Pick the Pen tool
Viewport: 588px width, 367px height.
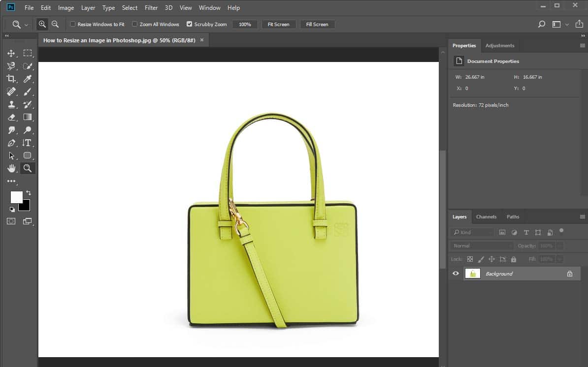coord(11,143)
